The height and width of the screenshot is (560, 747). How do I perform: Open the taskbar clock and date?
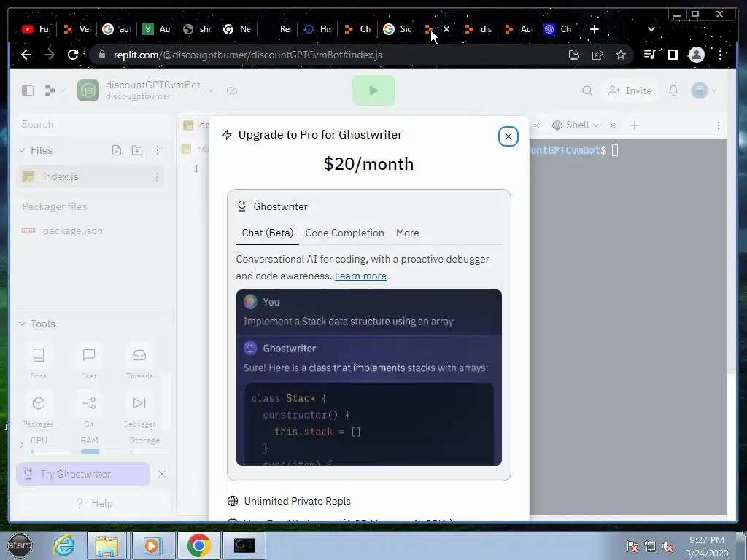[x=707, y=546]
